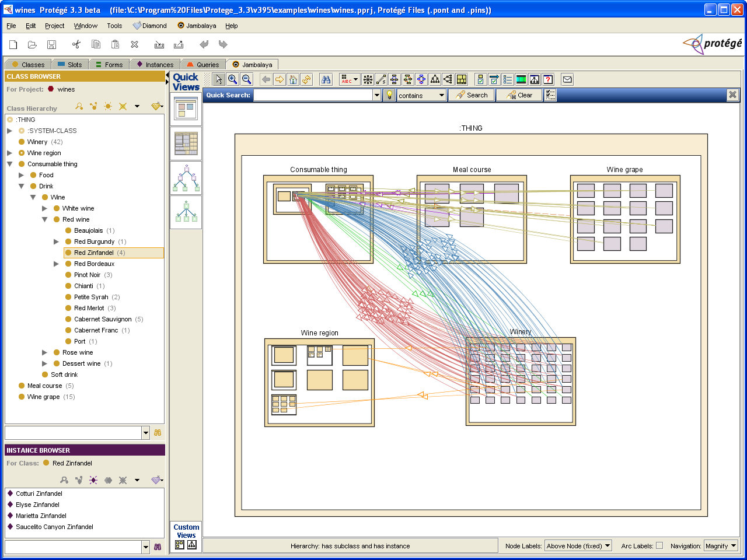The height and width of the screenshot is (560, 747).
Task: Click the checklist options icon beside Clear
Action: [550, 95]
